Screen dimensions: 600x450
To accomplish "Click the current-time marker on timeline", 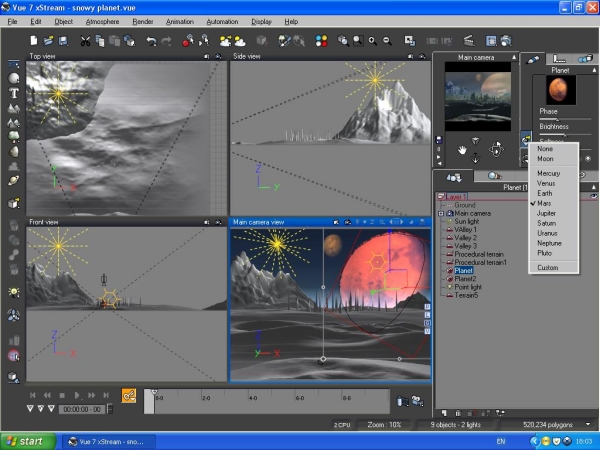I will [x=154, y=393].
